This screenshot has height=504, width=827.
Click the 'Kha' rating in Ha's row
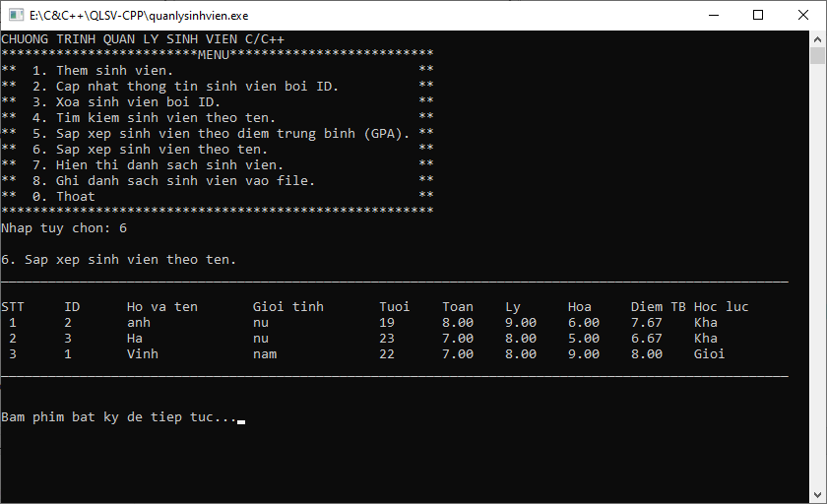(x=706, y=339)
